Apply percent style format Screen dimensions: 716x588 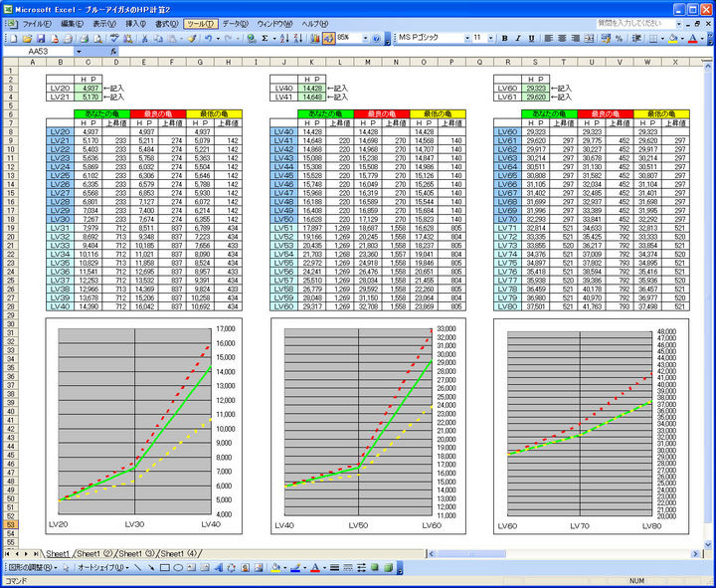pos(619,39)
